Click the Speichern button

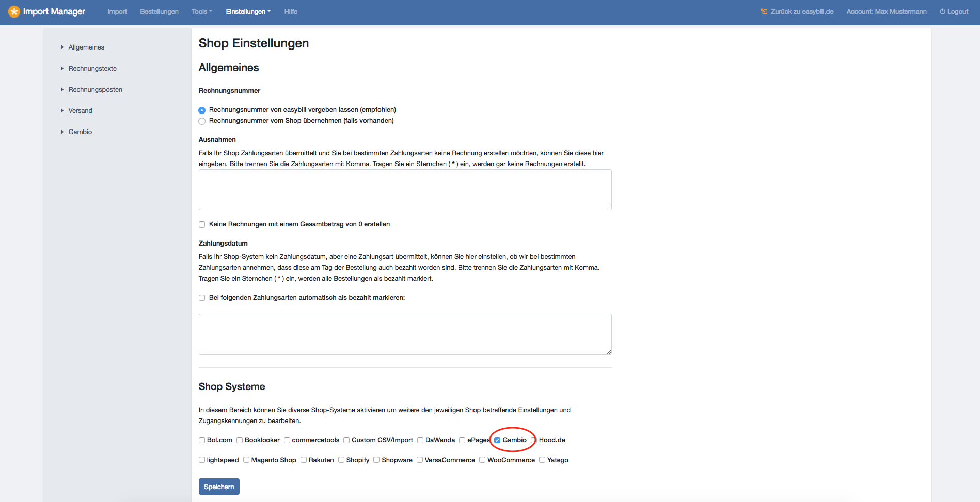[219, 487]
